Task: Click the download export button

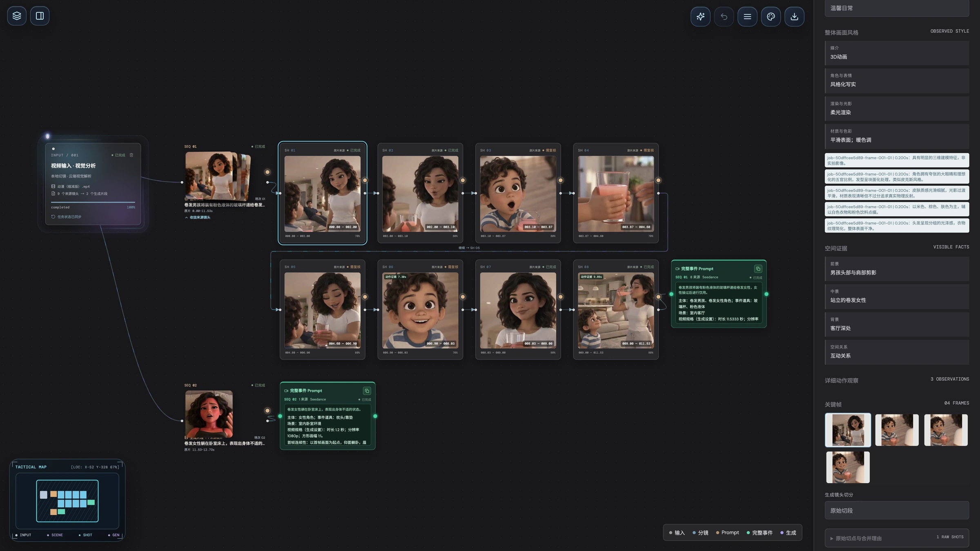Action: [x=794, y=17]
